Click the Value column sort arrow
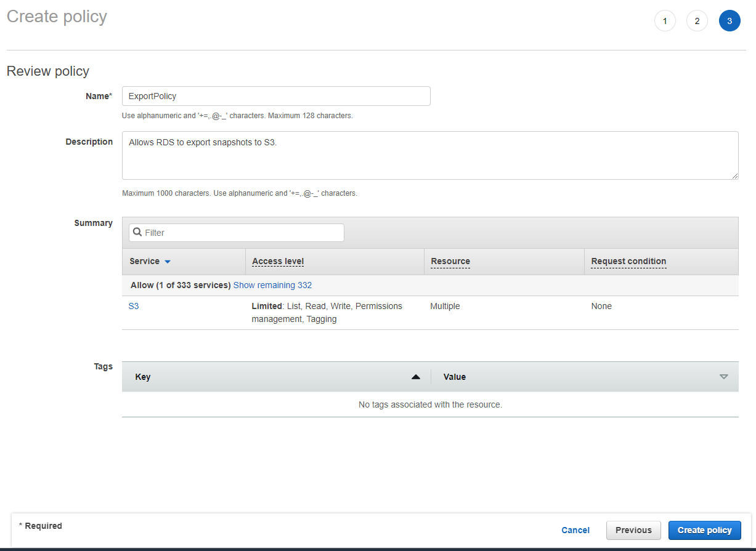 tap(724, 377)
